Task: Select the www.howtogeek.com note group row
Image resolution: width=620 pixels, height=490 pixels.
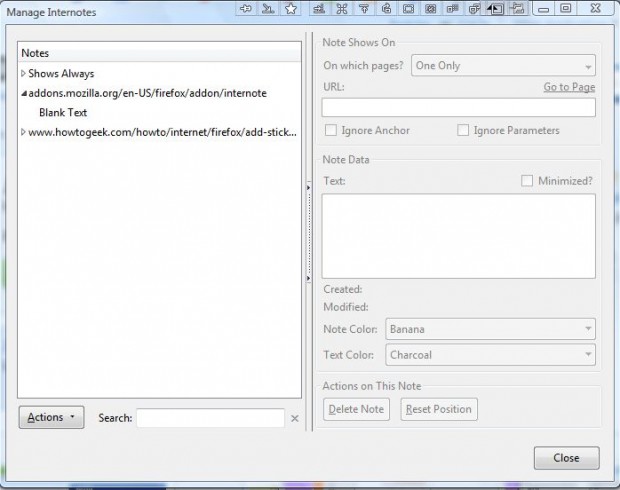Action: pyautogui.click(x=162, y=132)
